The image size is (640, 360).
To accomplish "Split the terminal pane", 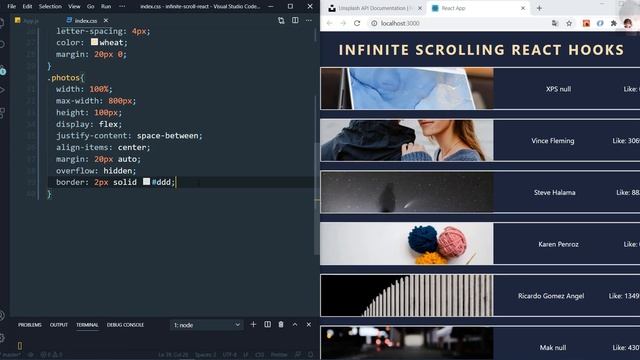I will (267, 324).
